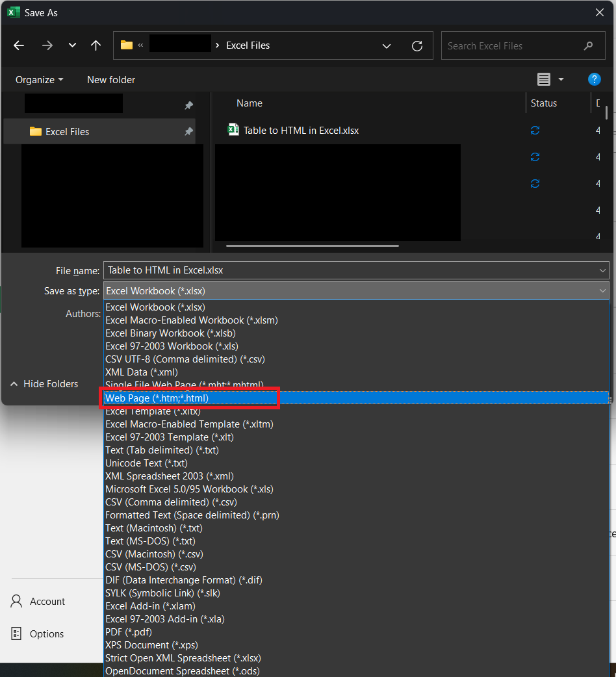Select the file Table to HTML in Excel.xlsx

pyautogui.click(x=301, y=131)
